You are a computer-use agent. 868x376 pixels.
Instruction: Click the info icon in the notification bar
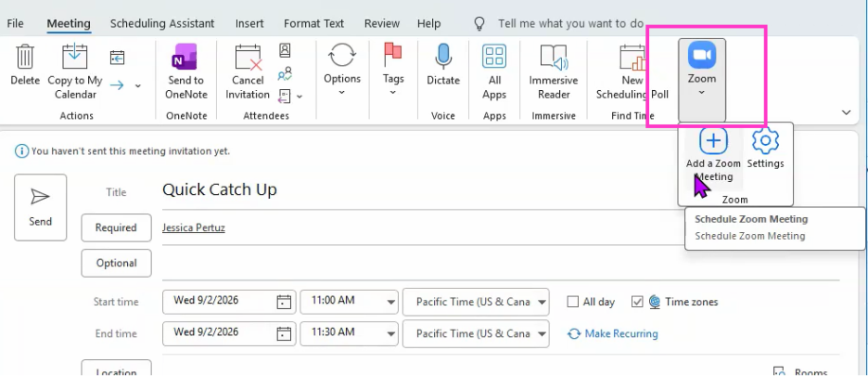point(21,150)
